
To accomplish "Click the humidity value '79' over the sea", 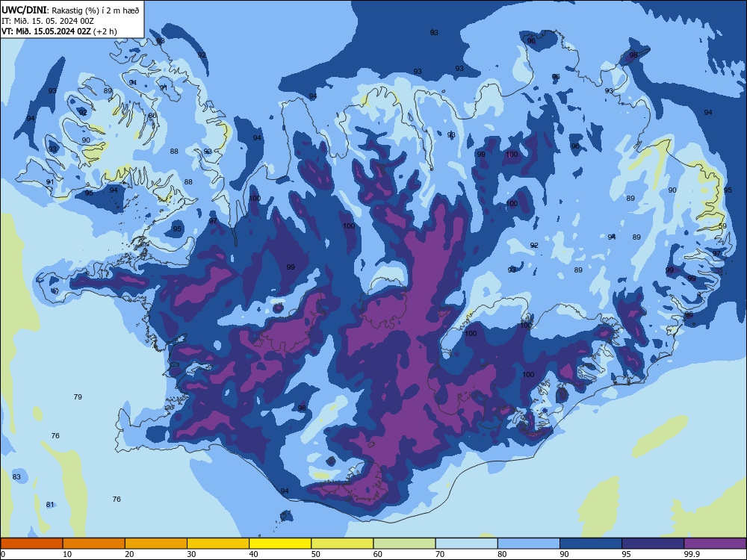I will point(78,396).
